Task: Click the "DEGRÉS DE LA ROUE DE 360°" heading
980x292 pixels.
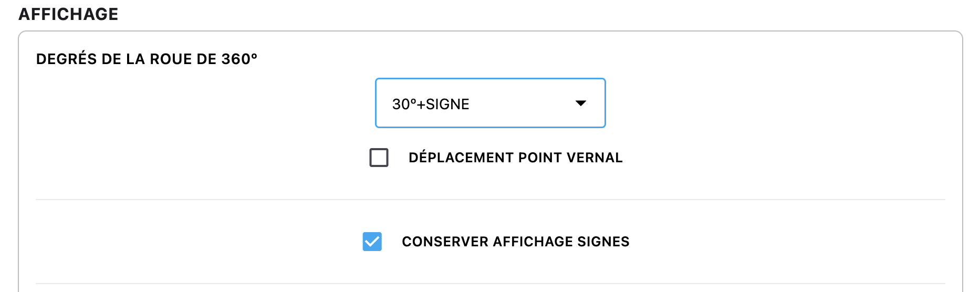Action: [x=147, y=59]
